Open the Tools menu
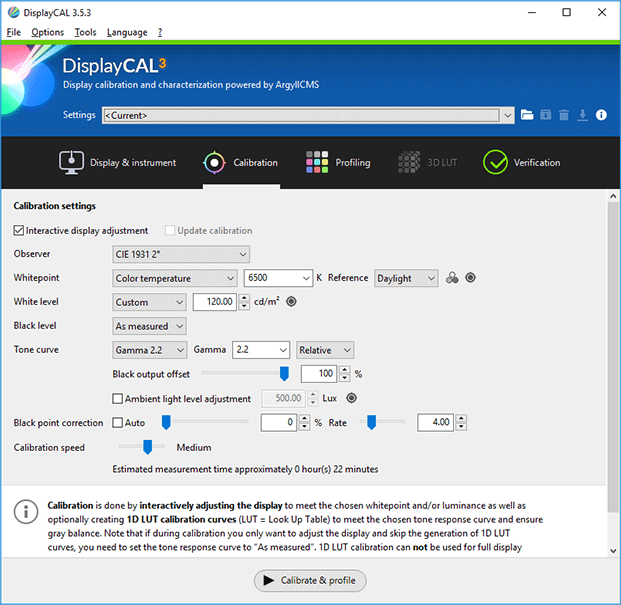621x605 pixels. (86, 32)
